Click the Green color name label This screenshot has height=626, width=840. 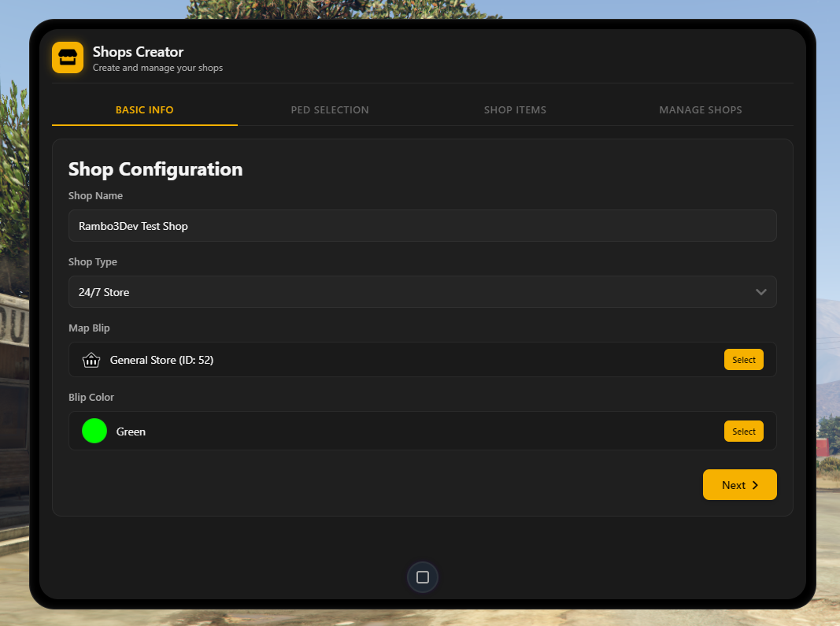131,432
